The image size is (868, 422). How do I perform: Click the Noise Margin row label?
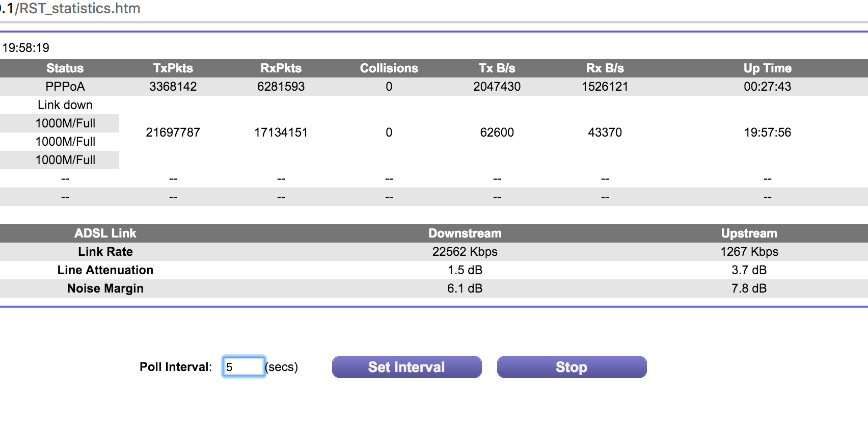click(x=105, y=288)
